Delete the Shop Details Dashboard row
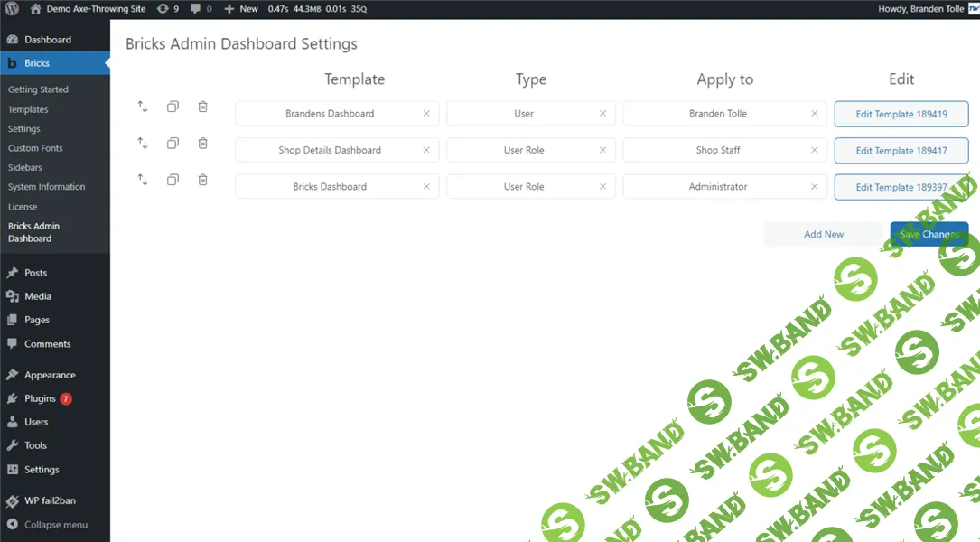 point(202,143)
